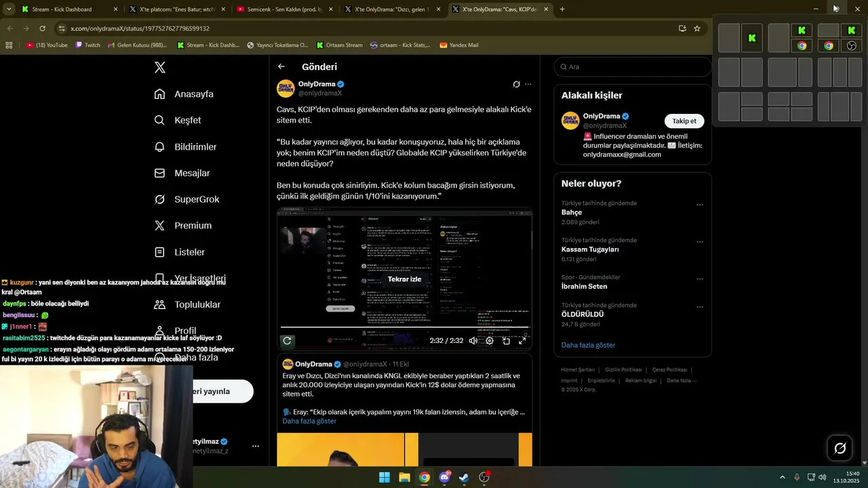This screenshot has width=868, height=488.
Task: Focus the Ara search field
Action: pos(633,67)
